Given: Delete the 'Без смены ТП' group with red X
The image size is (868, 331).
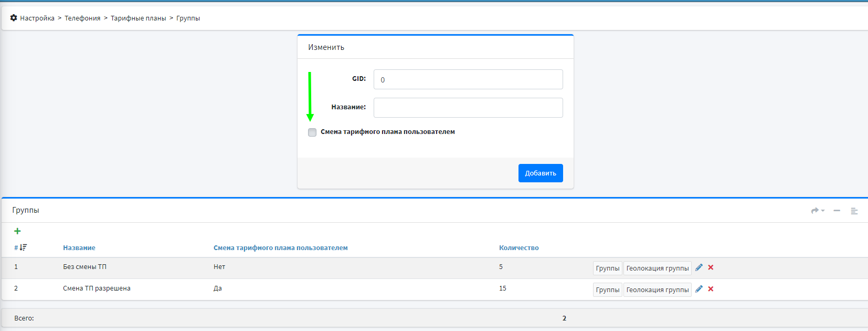Looking at the screenshot, I should point(711,267).
